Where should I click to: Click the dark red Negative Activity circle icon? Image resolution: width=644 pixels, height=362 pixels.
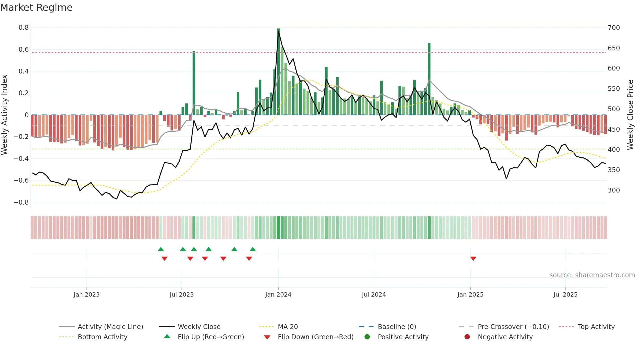click(x=467, y=337)
